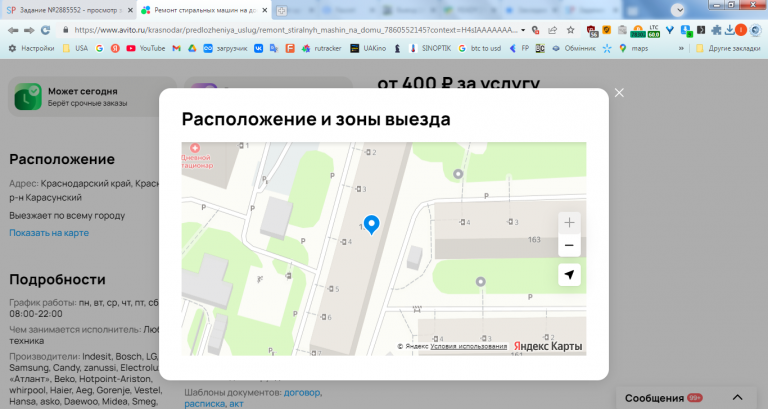Open the red shield extension with badge 56
The height and width of the screenshot is (409, 768).
(x=592, y=31)
